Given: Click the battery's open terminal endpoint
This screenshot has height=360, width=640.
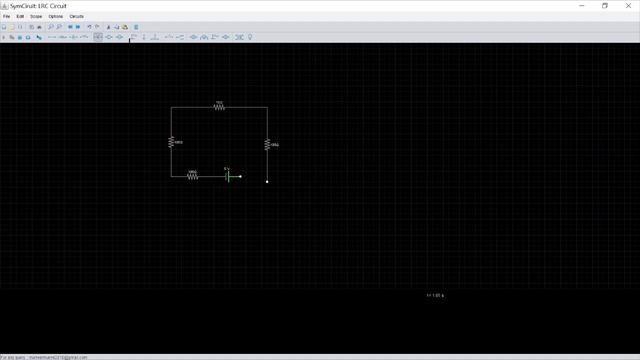Looking at the screenshot, I should (240, 176).
